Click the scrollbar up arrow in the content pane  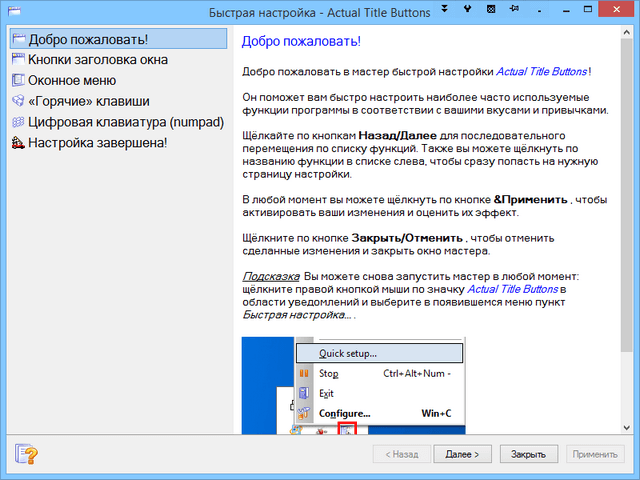point(628,35)
